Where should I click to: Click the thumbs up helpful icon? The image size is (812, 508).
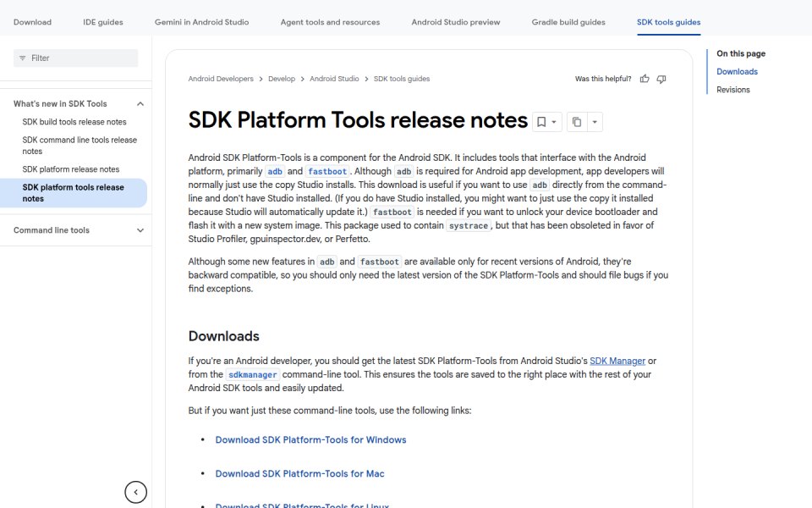pos(645,79)
